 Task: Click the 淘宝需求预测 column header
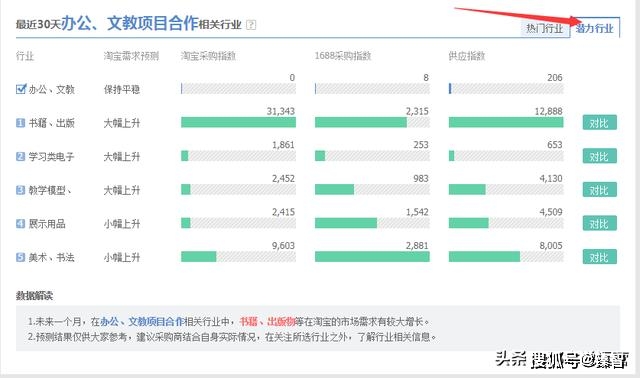click(x=131, y=56)
